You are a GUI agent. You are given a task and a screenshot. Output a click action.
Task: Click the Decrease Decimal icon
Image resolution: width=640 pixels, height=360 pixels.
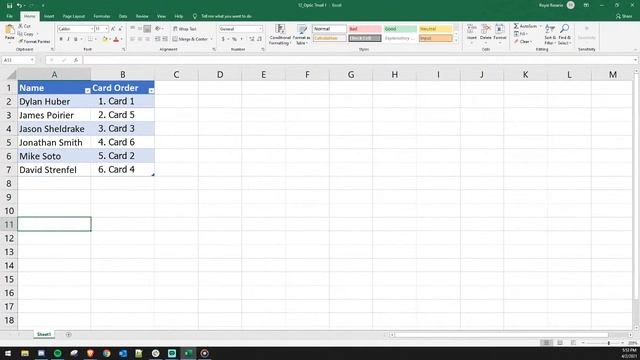(260, 39)
